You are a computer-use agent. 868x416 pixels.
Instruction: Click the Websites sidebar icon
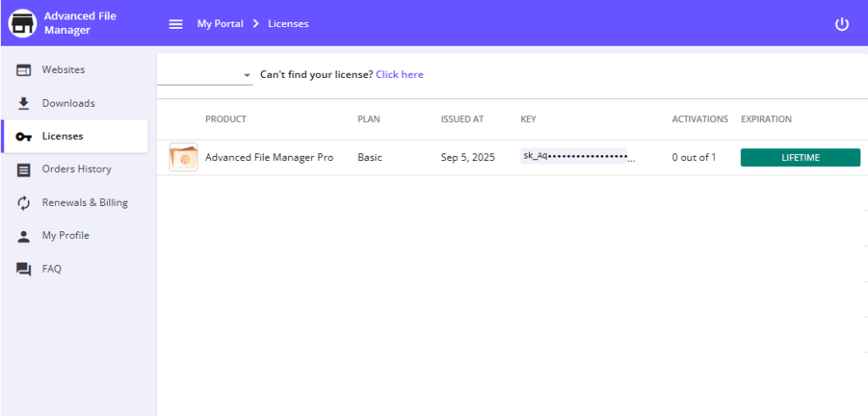[23, 70]
